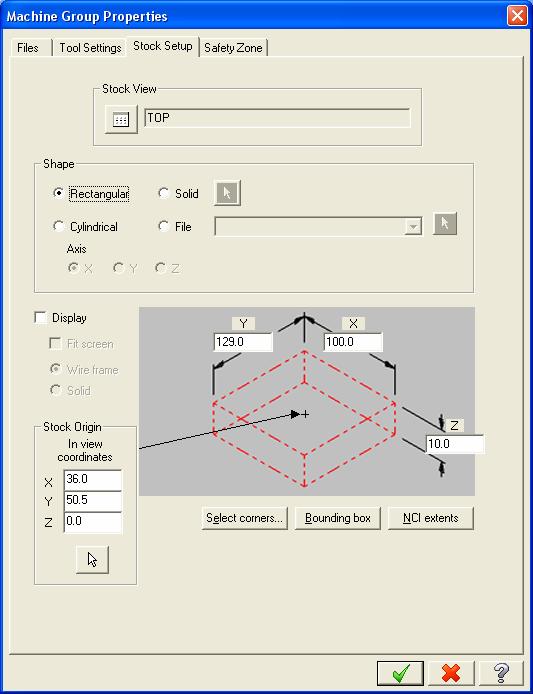Screen dimensions: 533x694
Task: Confirm with the green checkmark button
Action: pos(400,673)
